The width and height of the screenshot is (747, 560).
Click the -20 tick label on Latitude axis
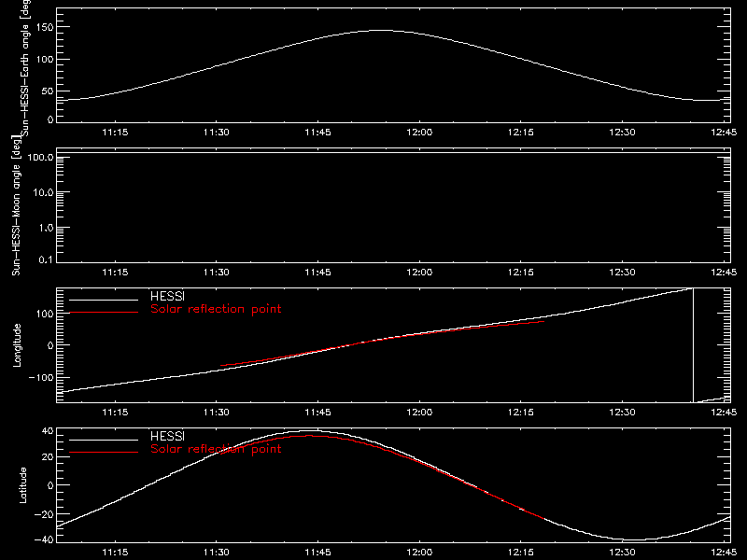click(44, 514)
